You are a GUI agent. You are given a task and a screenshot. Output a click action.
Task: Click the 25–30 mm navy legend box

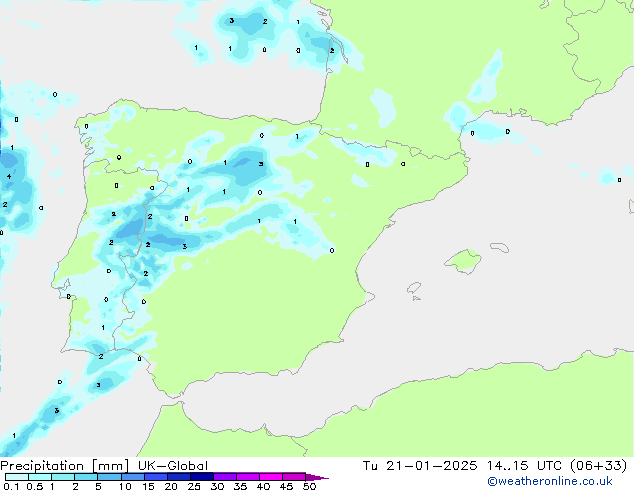point(201,477)
